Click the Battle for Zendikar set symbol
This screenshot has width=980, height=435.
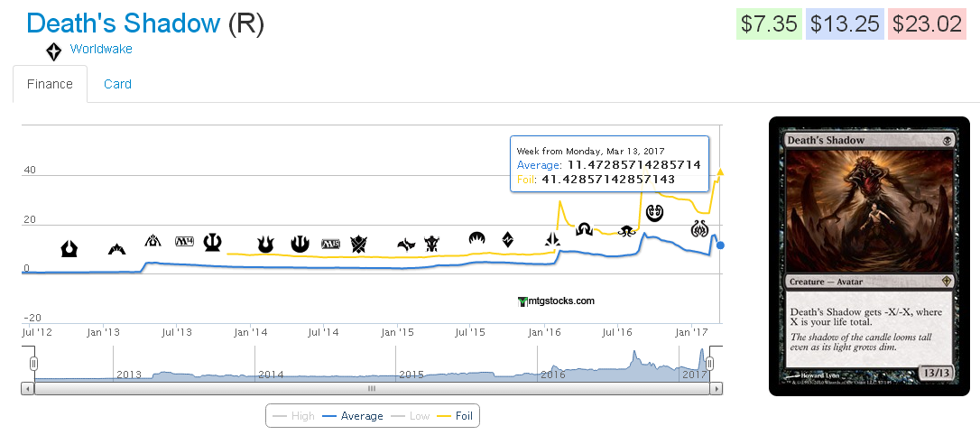[507, 239]
